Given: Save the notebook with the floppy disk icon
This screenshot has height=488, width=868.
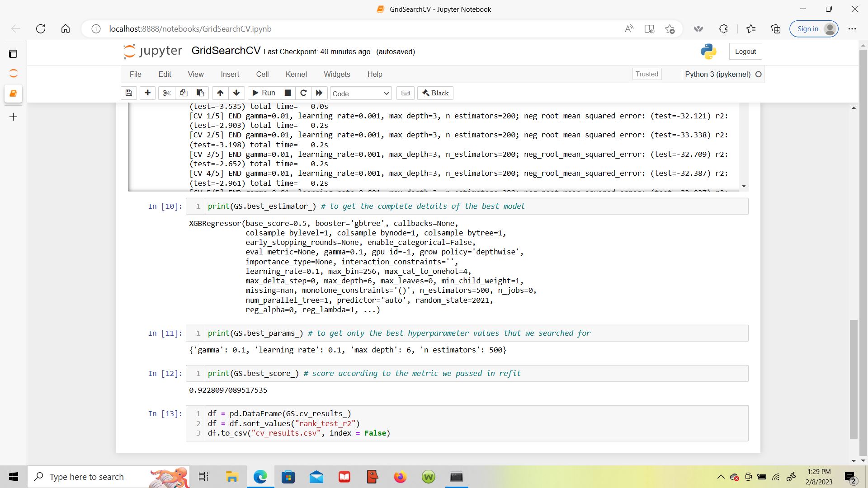Looking at the screenshot, I should (x=129, y=93).
